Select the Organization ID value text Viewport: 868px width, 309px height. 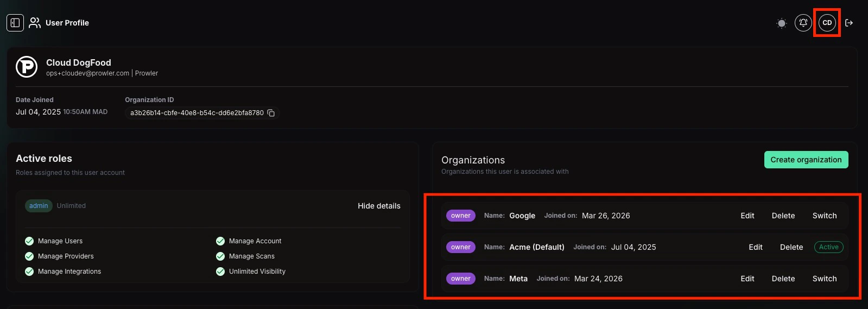pyautogui.click(x=197, y=113)
